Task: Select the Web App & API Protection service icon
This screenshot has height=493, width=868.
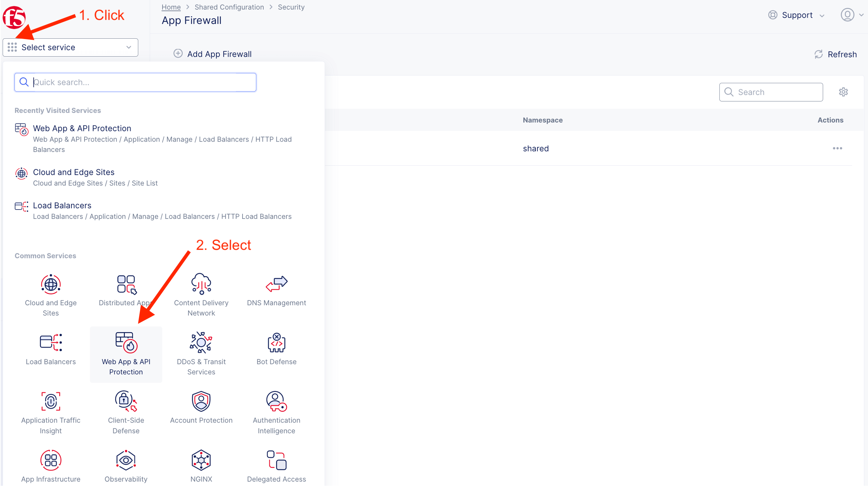Action: 126,342
